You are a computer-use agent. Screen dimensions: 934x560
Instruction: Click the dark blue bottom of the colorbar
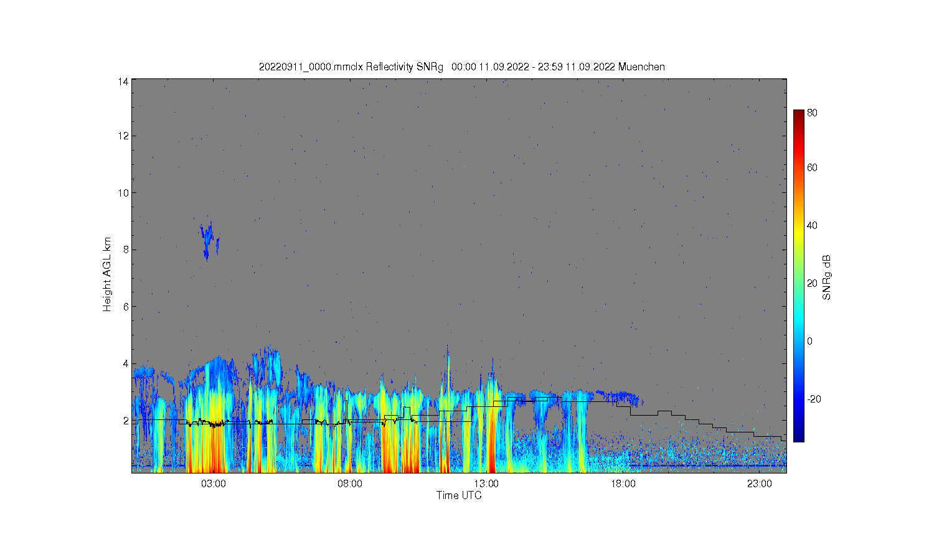(x=799, y=436)
